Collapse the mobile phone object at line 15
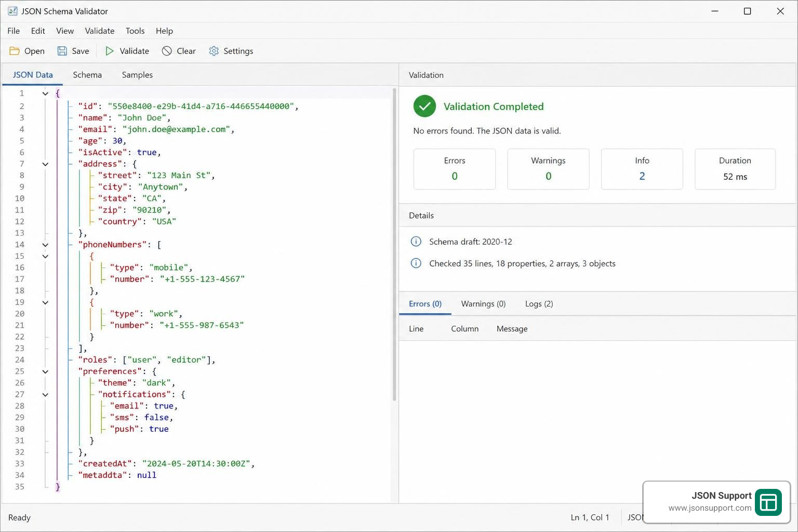Image resolution: width=798 pixels, height=532 pixels. click(x=45, y=256)
